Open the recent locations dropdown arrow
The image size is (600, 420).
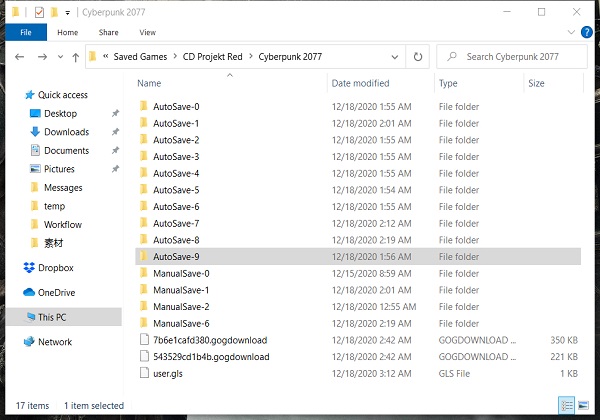(60, 57)
